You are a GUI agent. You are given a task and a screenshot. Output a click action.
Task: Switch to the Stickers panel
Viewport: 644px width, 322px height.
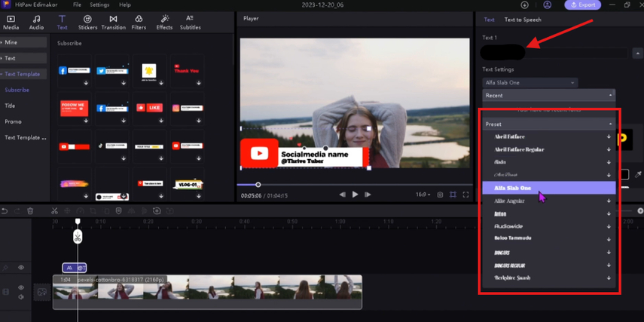87,23
